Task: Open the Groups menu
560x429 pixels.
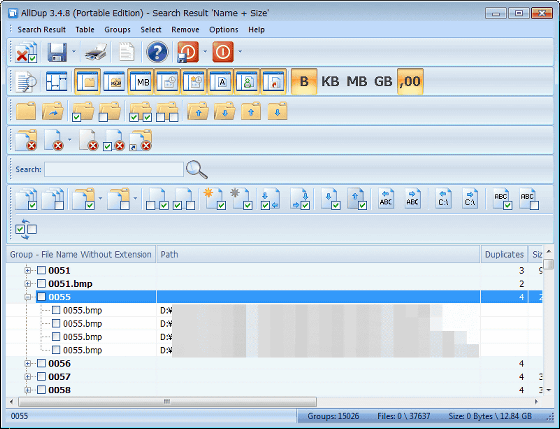Action: click(117, 30)
